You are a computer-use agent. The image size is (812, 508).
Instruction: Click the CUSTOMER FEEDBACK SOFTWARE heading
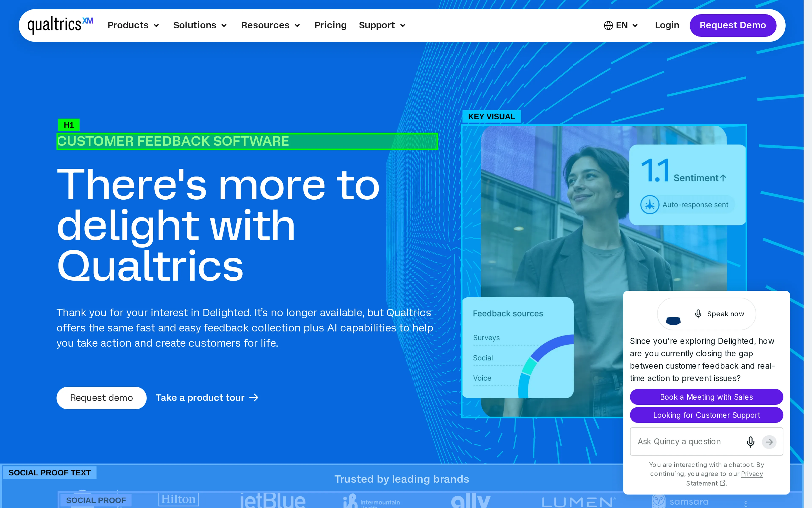click(x=173, y=141)
